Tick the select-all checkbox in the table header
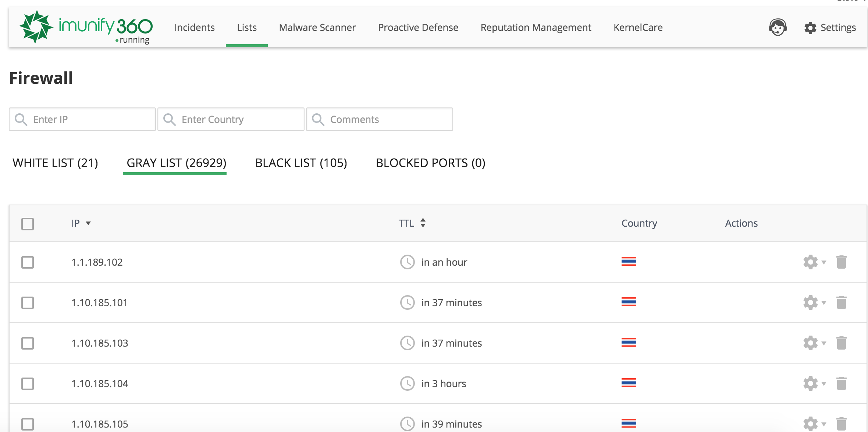Image resolution: width=868 pixels, height=432 pixels. [28, 224]
